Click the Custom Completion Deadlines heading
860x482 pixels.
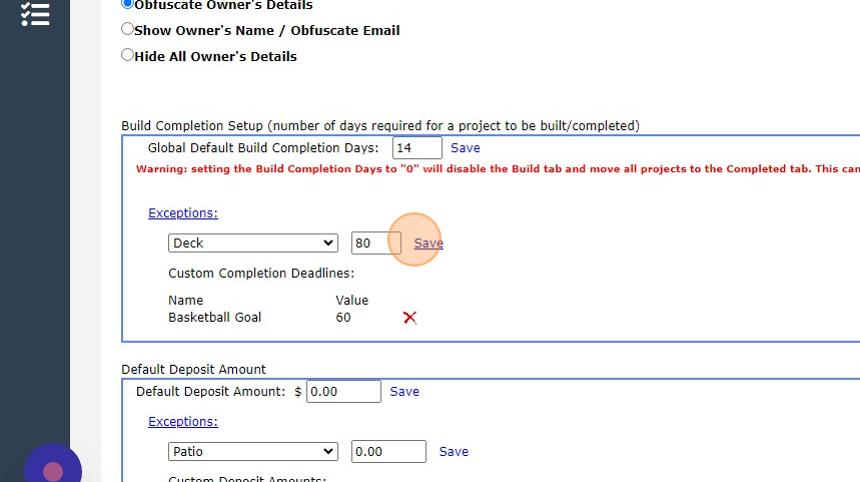coord(261,273)
